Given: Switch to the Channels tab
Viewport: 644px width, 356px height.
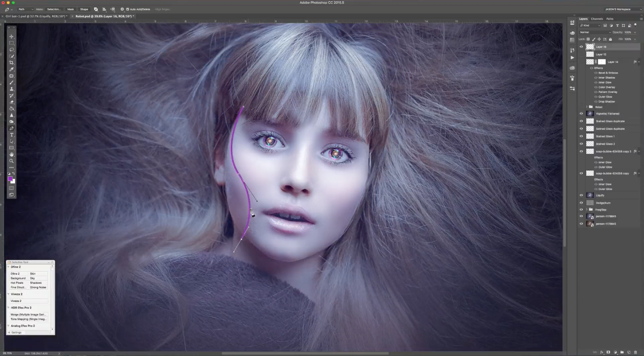Looking at the screenshot, I should [597, 19].
